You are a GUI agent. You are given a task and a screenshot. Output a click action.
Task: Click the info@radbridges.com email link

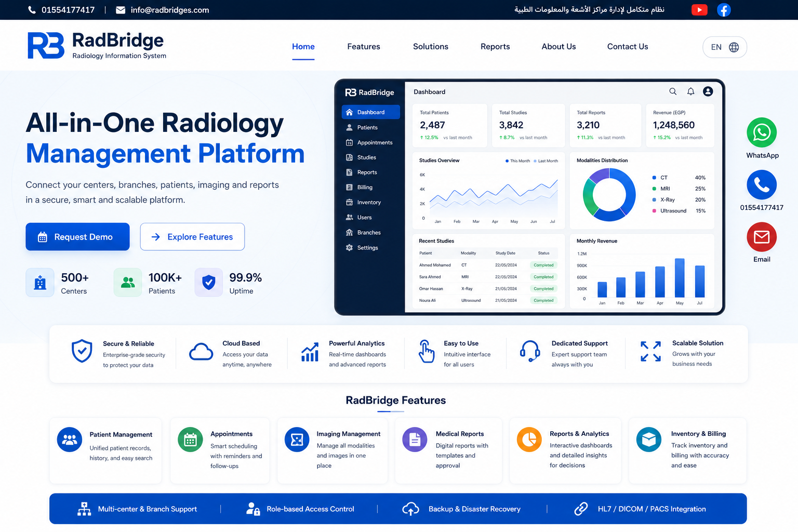tap(170, 10)
